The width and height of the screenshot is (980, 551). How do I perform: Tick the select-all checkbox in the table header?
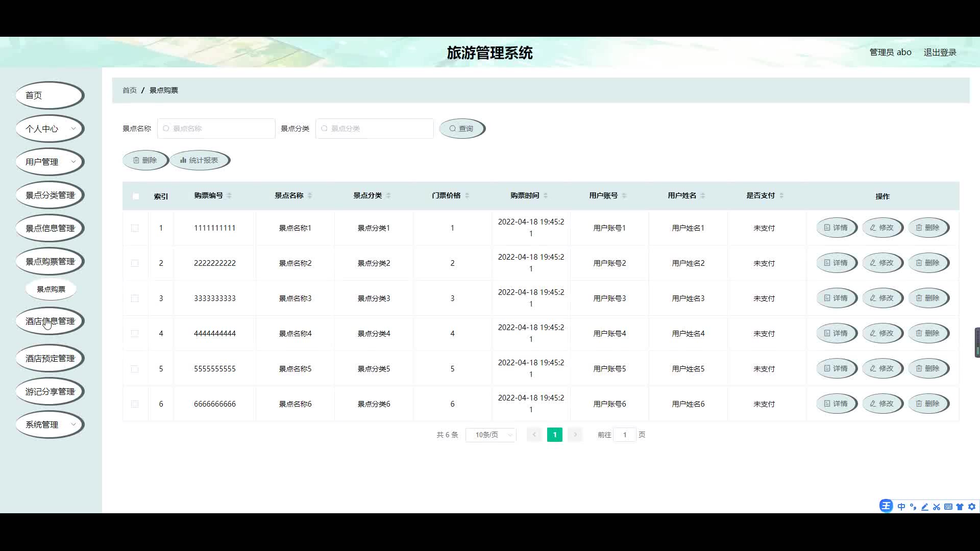click(136, 196)
